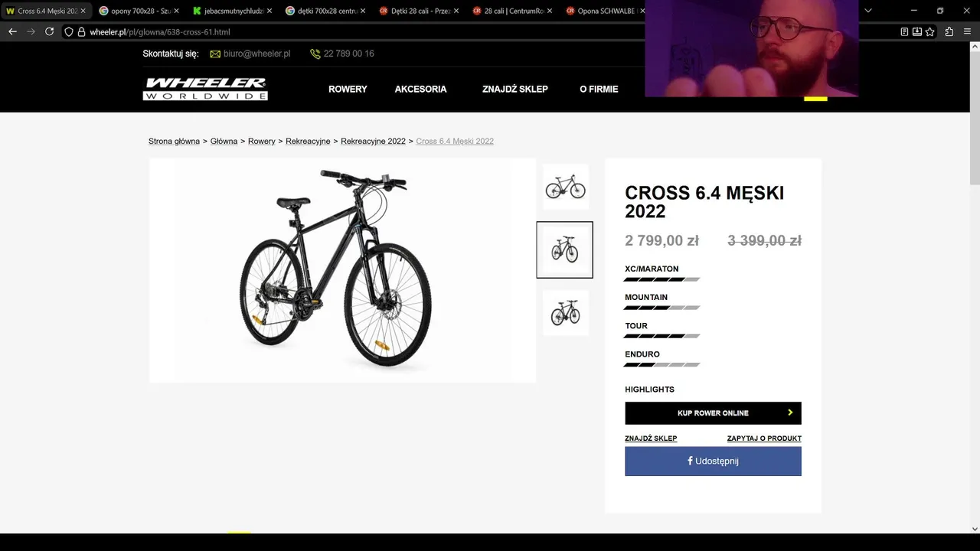Click the biuro@wheeler.pl email link

pyautogui.click(x=256, y=54)
